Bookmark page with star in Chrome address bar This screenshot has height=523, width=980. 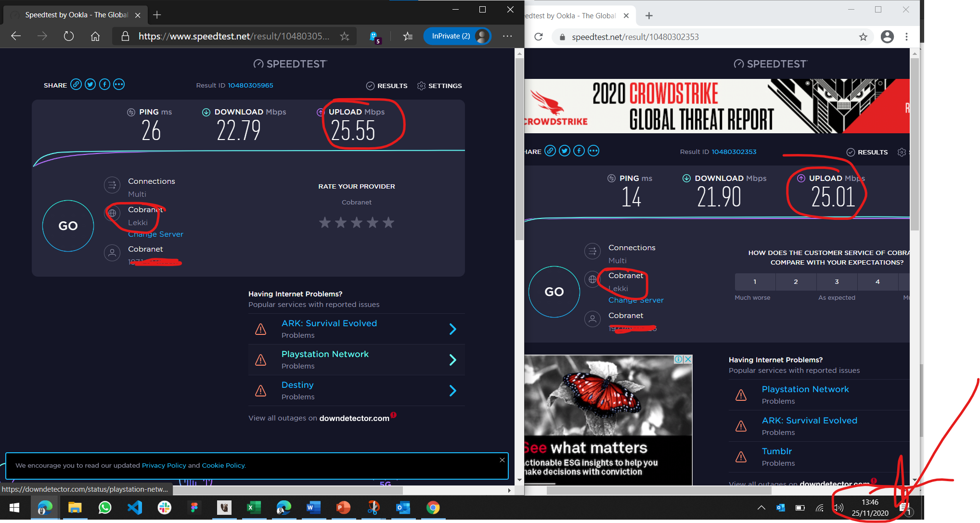863,37
